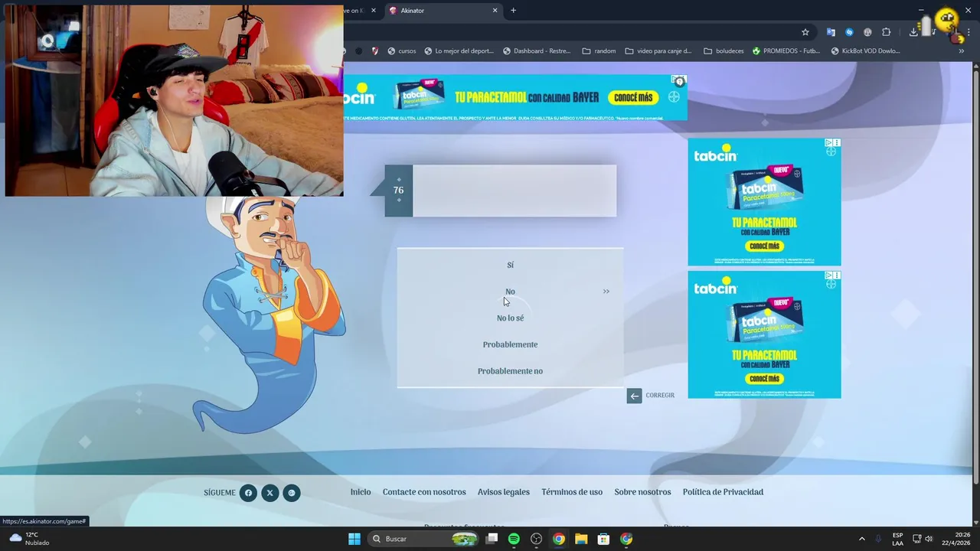Answer No lo sé

click(x=510, y=318)
